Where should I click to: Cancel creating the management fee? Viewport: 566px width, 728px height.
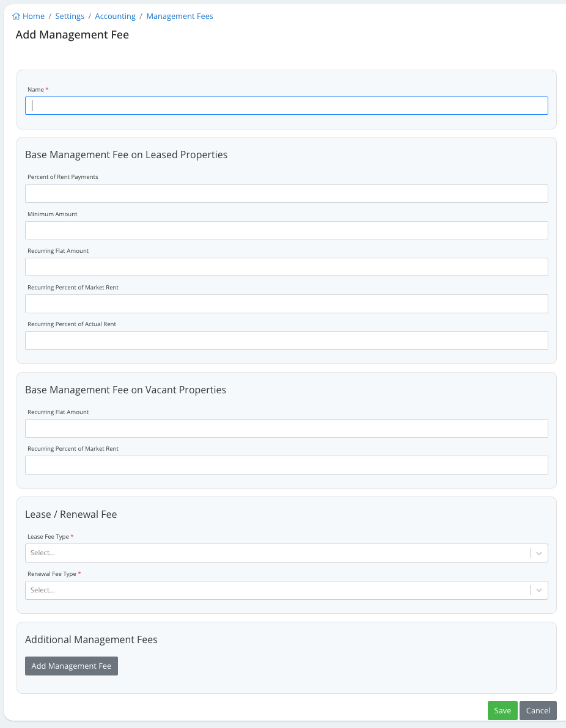click(538, 710)
